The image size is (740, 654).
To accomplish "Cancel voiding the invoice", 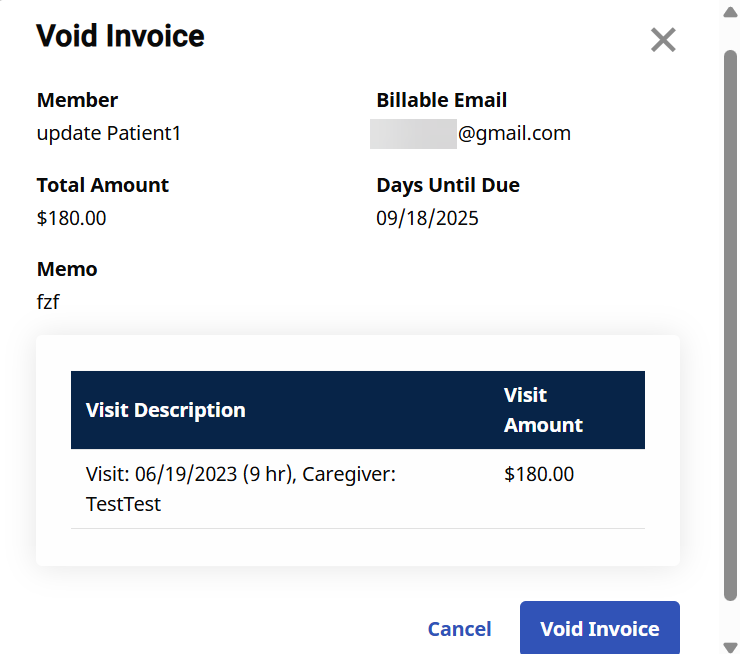I will pos(459,629).
